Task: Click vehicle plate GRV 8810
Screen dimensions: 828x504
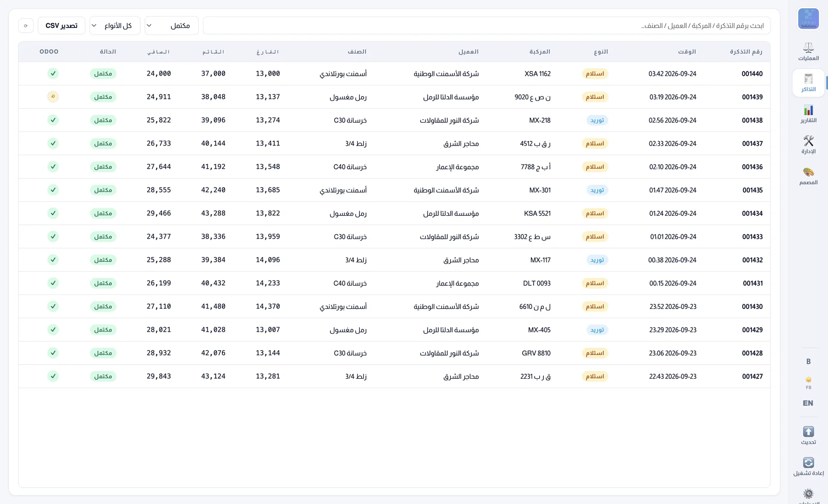Action: click(536, 353)
